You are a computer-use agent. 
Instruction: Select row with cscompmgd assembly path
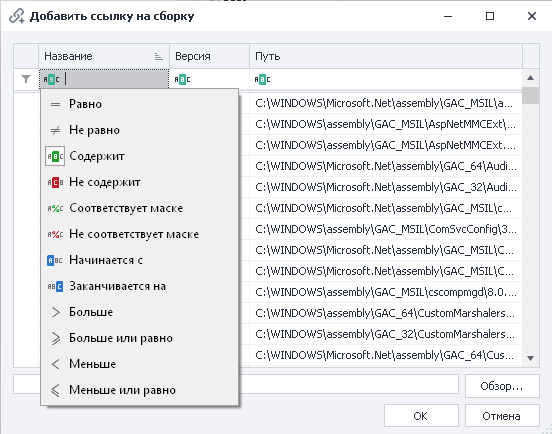tap(385, 292)
